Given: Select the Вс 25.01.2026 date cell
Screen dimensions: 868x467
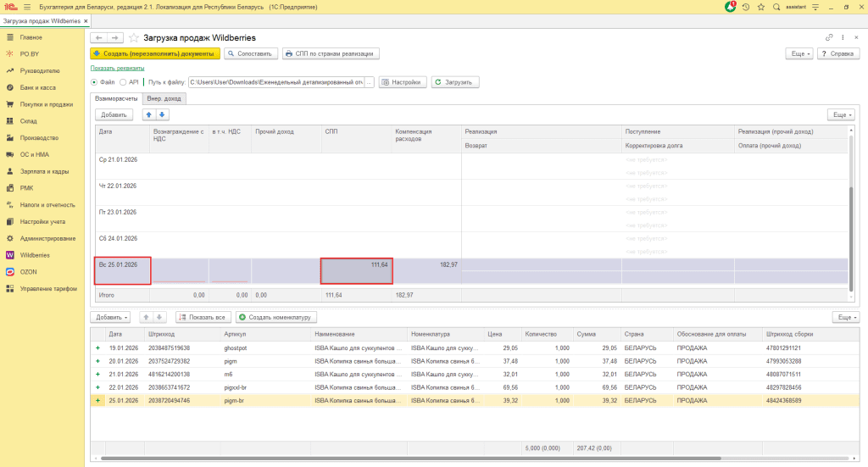Looking at the screenshot, I should (123, 271).
